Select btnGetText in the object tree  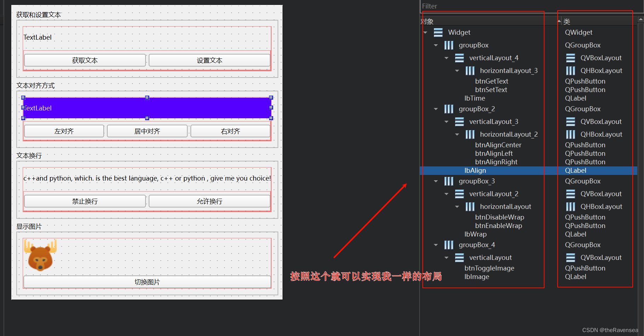coord(491,81)
